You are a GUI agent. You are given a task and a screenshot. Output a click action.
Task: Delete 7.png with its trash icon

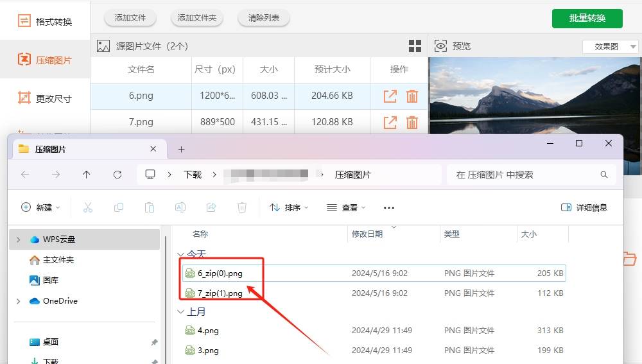[x=412, y=123]
